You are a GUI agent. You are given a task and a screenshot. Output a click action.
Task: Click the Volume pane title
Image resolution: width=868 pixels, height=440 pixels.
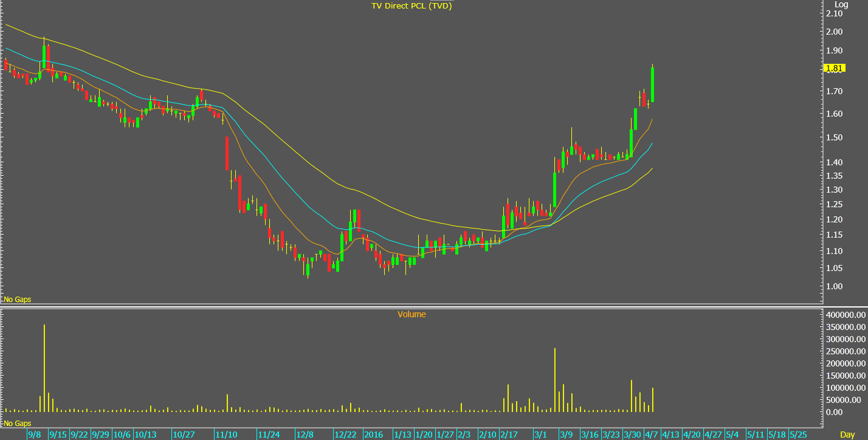pyautogui.click(x=412, y=314)
